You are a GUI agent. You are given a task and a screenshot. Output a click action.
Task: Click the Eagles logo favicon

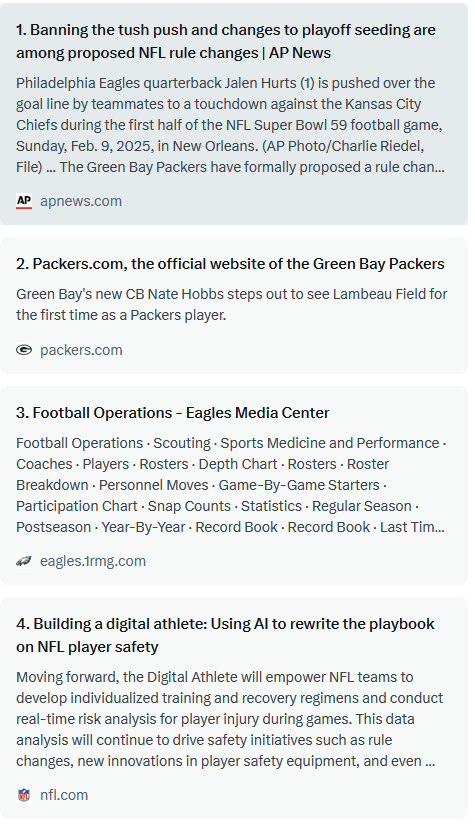[24, 561]
